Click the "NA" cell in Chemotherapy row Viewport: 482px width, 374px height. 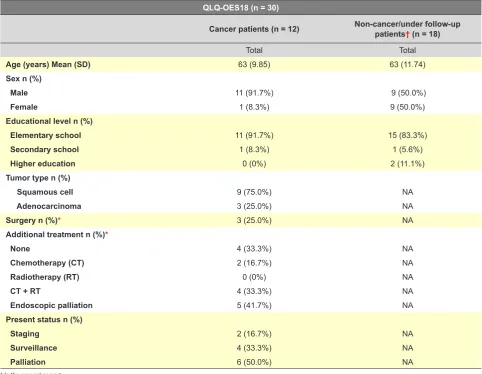click(x=407, y=263)
